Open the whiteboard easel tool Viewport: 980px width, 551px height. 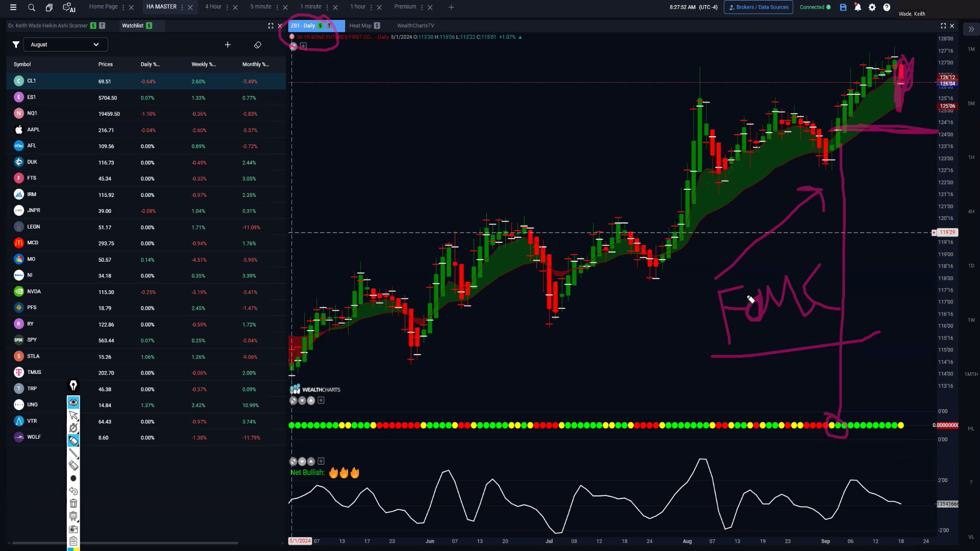click(x=73, y=516)
